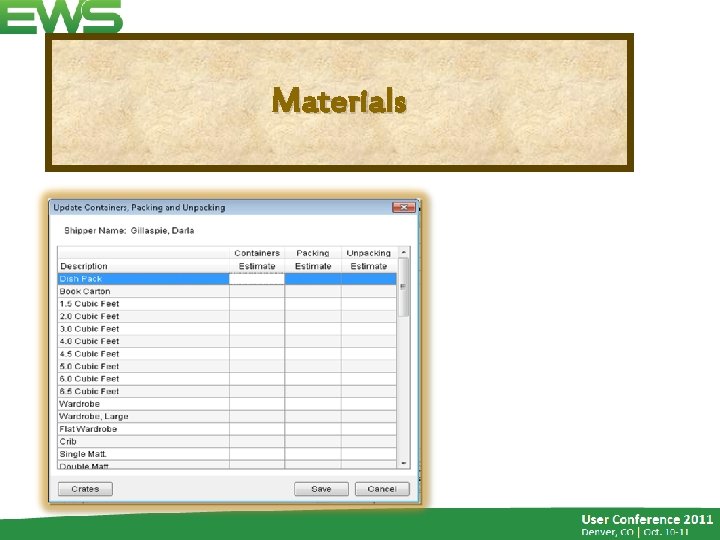
Task: Select the 4.5 Cubic Feet row
Action: click(x=227, y=354)
